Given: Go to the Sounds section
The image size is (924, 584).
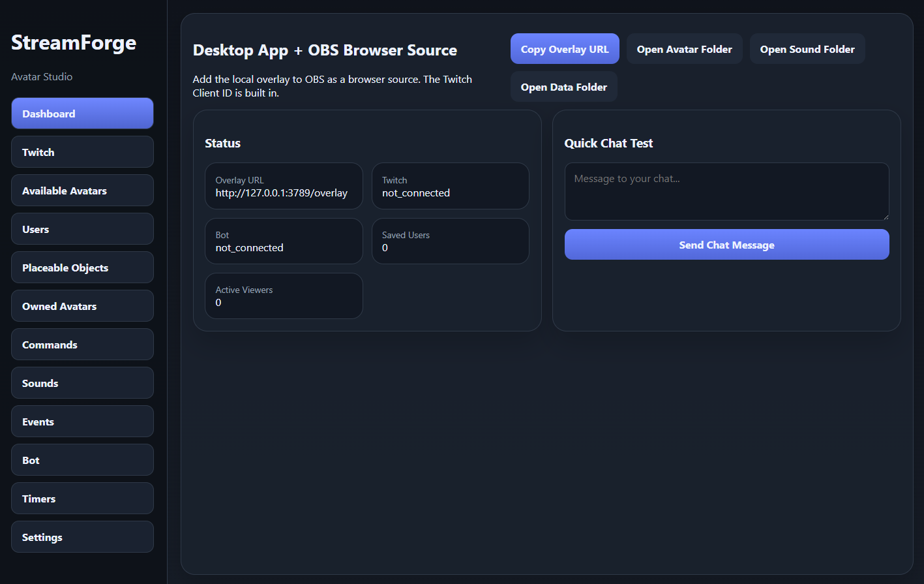Looking at the screenshot, I should [82, 383].
